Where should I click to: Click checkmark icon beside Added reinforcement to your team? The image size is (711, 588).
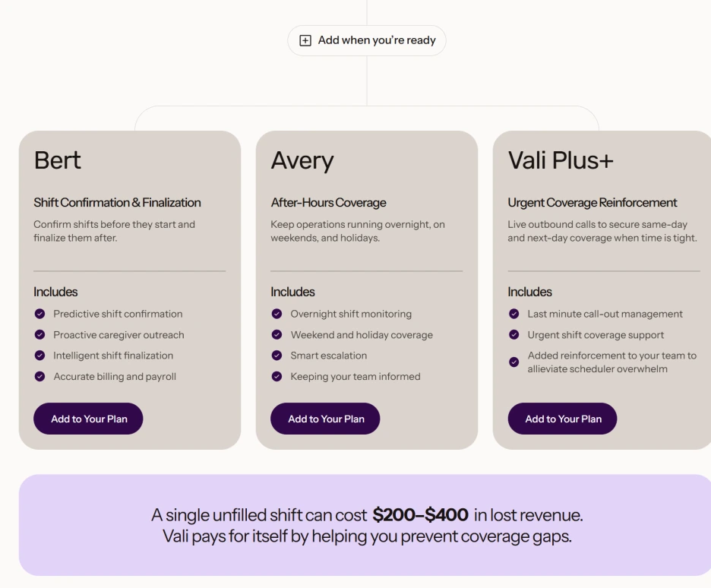513,362
